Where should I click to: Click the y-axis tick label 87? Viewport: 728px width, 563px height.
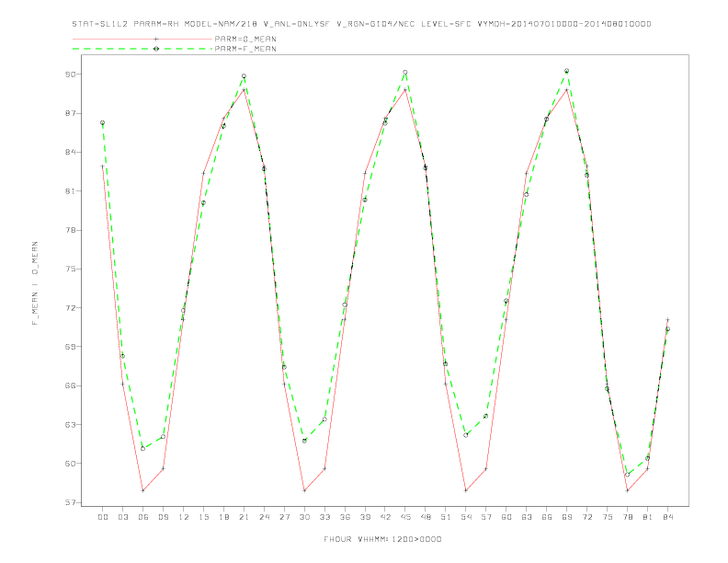coord(70,113)
